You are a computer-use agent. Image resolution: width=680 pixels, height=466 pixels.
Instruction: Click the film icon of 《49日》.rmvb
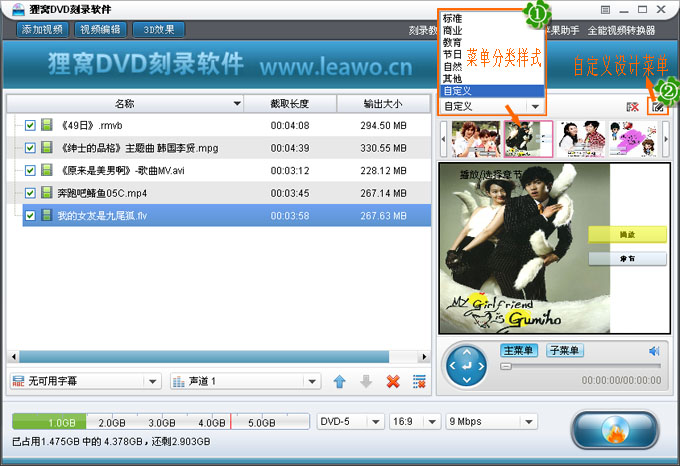pos(47,125)
